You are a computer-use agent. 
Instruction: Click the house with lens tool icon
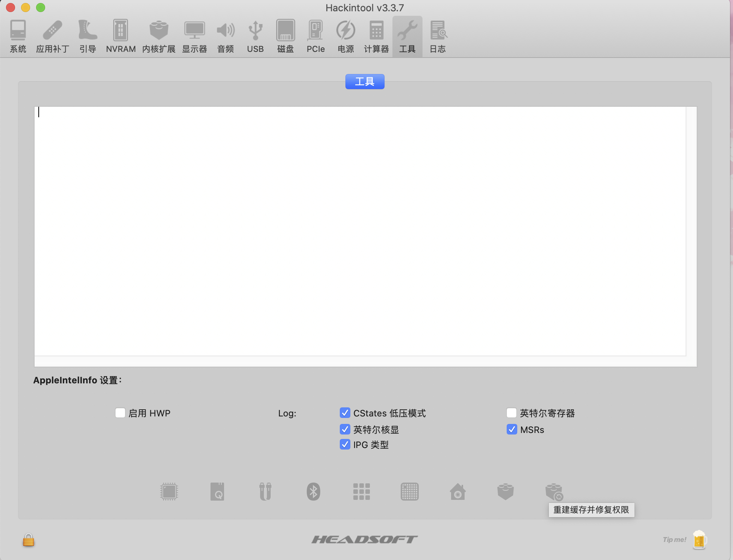click(458, 492)
